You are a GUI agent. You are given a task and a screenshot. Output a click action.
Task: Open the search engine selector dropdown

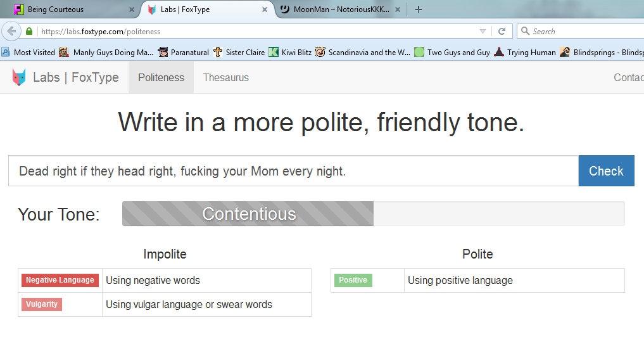click(x=526, y=31)
